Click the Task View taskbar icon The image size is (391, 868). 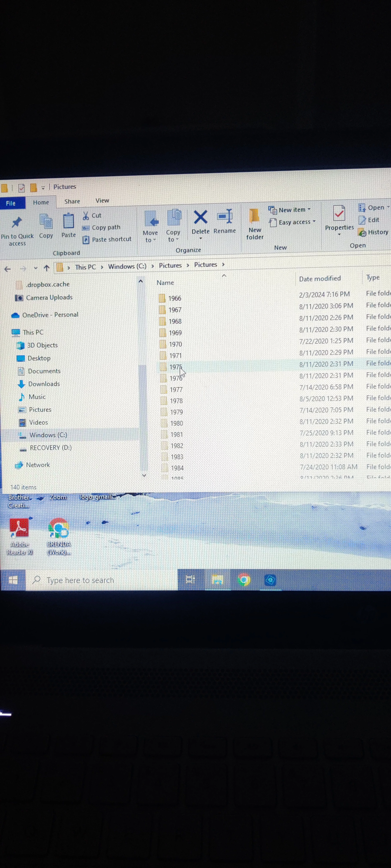190,580
